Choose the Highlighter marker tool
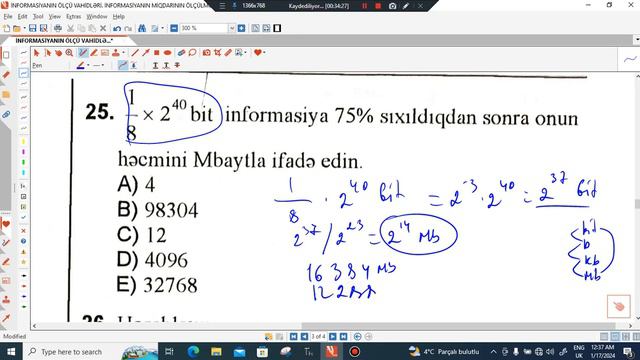 point(94,53)
